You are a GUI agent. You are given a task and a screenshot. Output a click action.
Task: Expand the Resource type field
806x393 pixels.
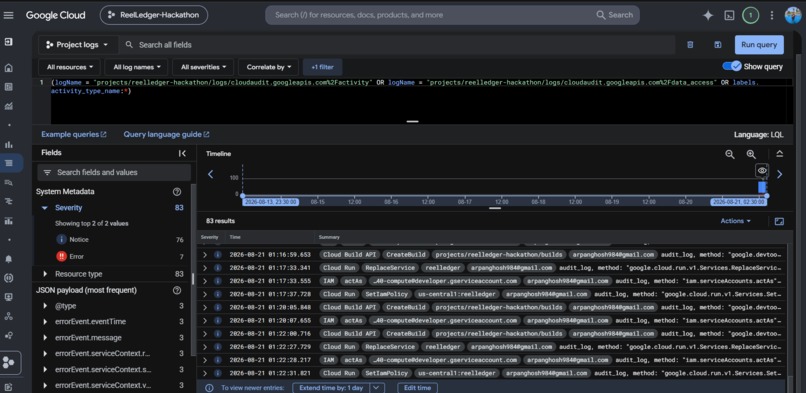click(x=45, y=274)
